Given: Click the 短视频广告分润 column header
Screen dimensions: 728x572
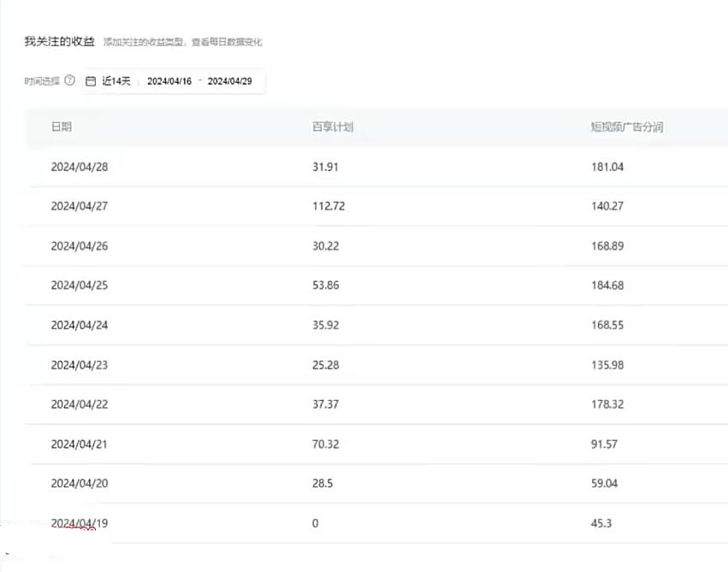Looking at the screenshot, I should click(627, 127).
